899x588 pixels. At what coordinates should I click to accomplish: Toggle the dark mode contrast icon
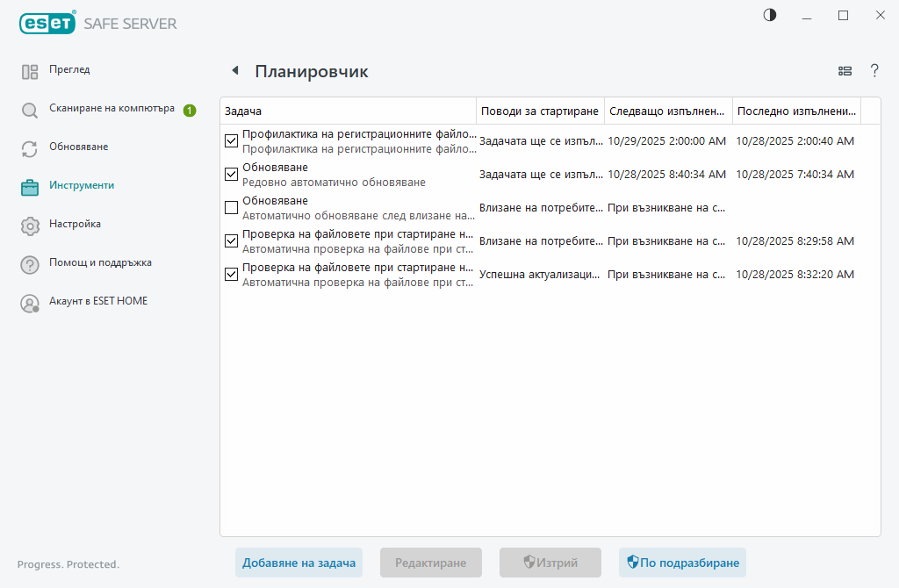[x=768, y=15]
